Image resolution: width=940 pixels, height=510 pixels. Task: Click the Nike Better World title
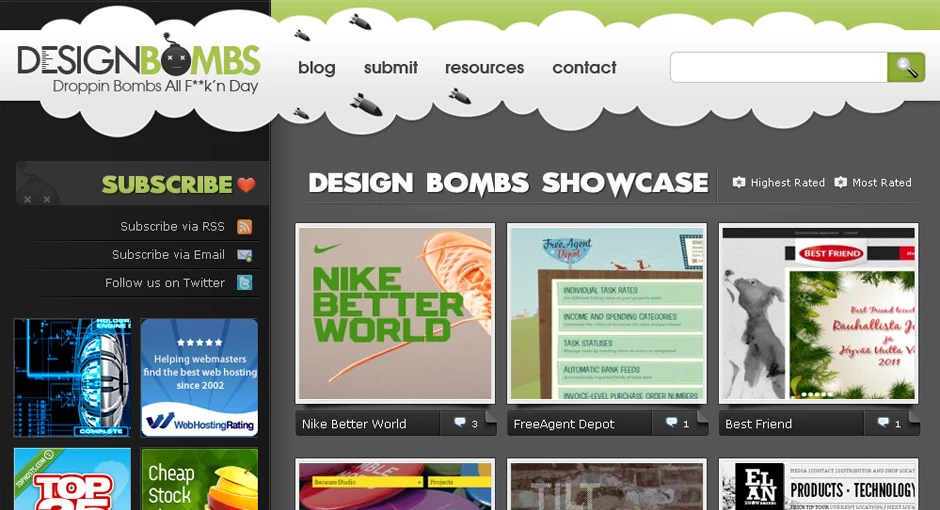(x=354, y=424)
